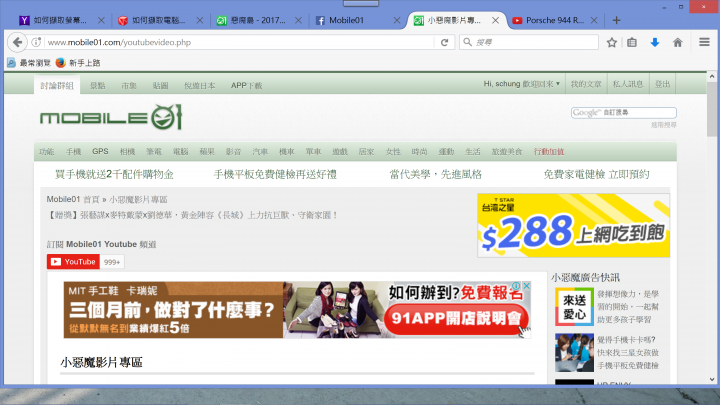Open the red 行動加值 link

point(549,152)
